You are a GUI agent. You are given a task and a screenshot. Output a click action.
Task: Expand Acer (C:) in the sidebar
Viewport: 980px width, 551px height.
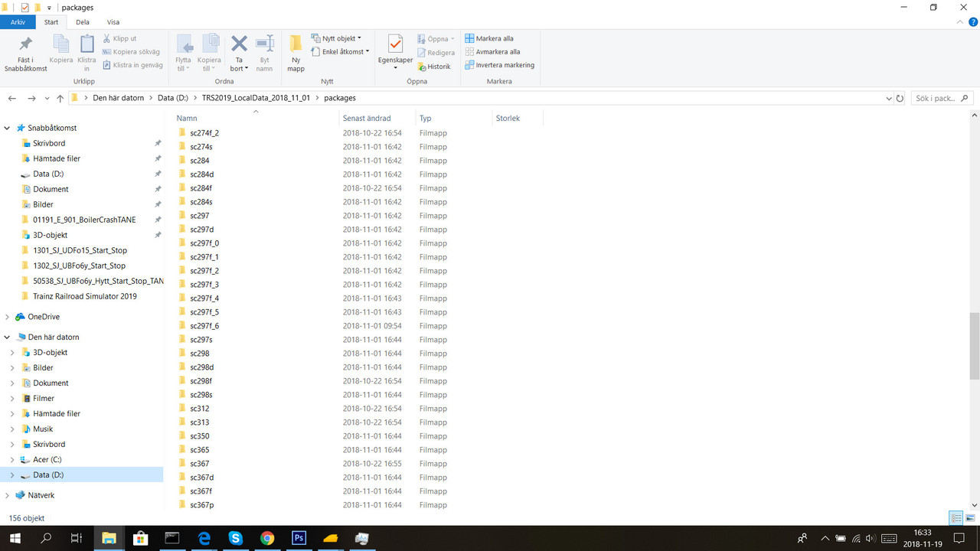(x=12, y=459)
